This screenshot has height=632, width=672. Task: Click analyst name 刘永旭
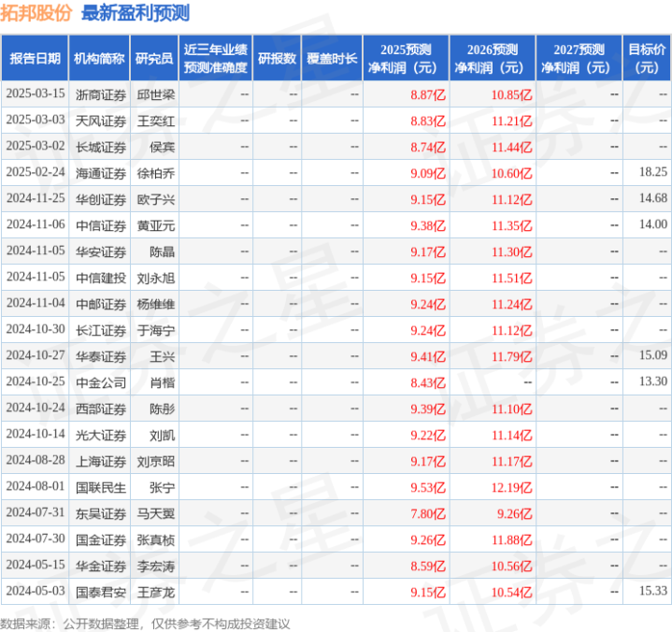coord(155,278)
